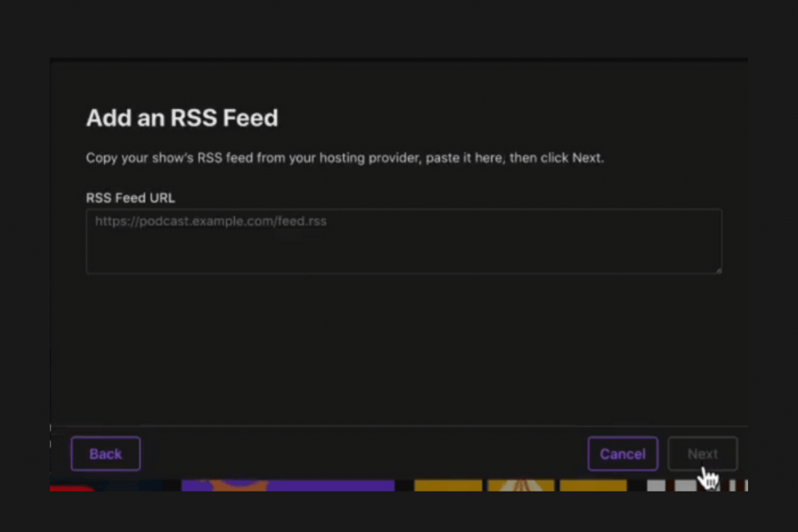798x532 pixels.
Task: Cancel adding the RSS feed
Action: pos(622,454)
